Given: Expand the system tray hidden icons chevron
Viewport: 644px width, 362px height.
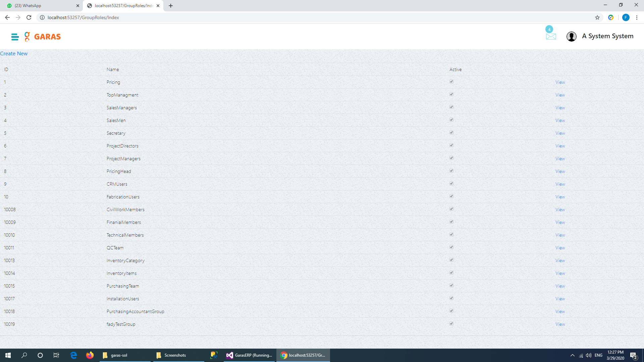Looking at the screenshot, I should (x=572, y=355).
